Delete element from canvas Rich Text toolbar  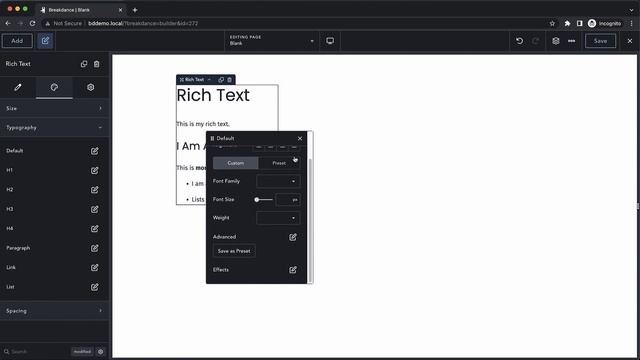229,80
